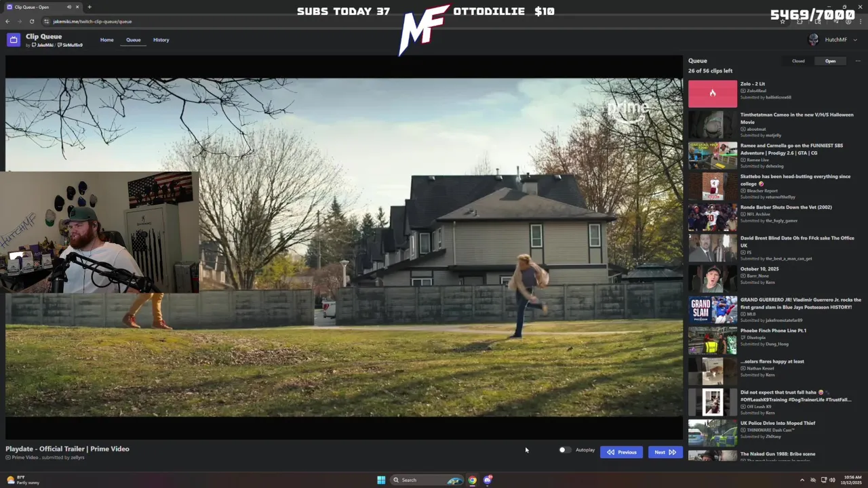Click '26 of 56 clips left' text

click(710, 70)
